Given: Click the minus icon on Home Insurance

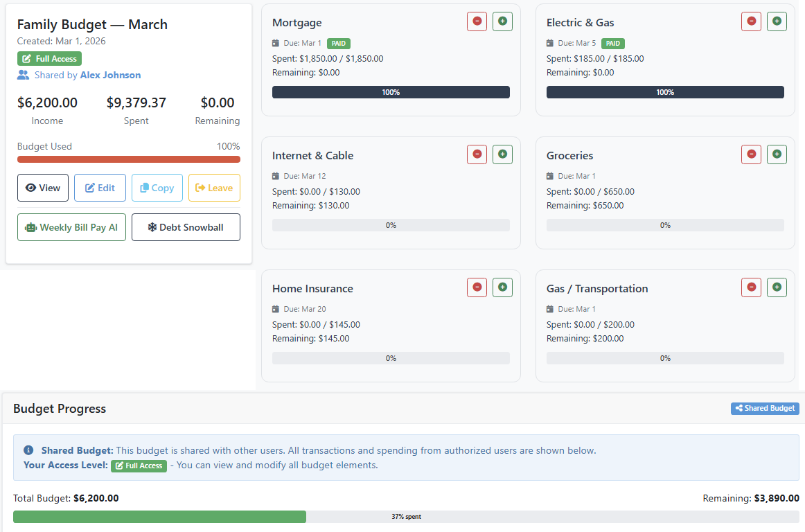Looking at the screenshot, I should [477, 287].
